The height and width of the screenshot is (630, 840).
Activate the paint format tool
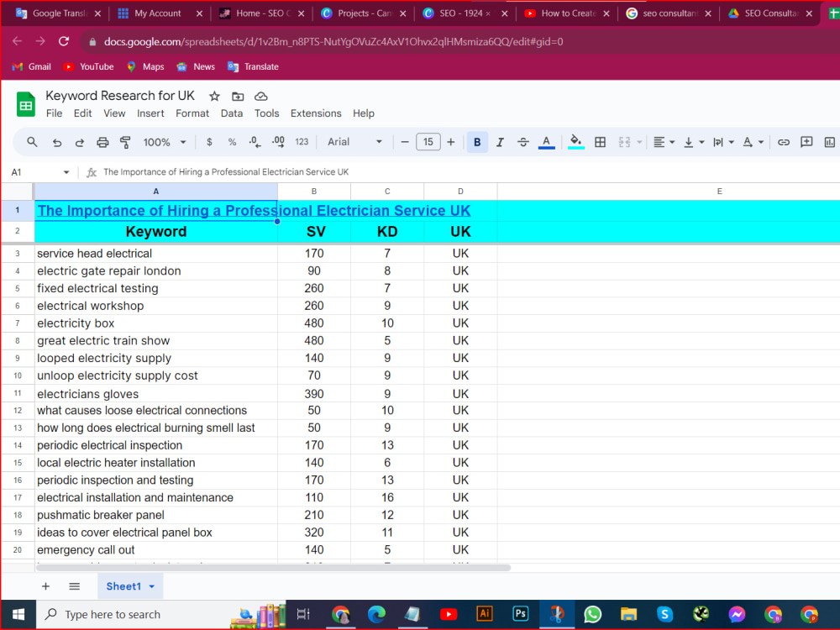[125, 142]
